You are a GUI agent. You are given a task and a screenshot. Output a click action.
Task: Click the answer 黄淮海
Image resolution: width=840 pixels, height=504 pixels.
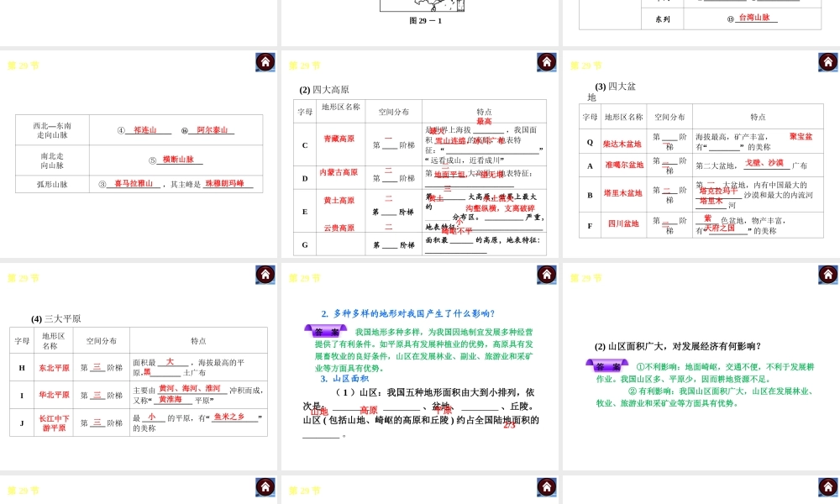pos(171,400)
